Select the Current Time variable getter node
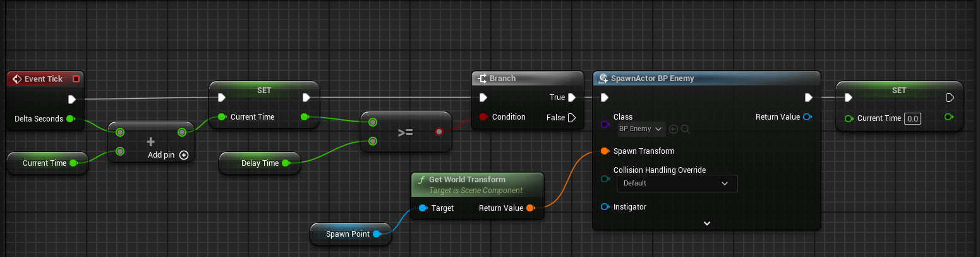The height and width of the screenshot is (257, 980). click(47, 163)
